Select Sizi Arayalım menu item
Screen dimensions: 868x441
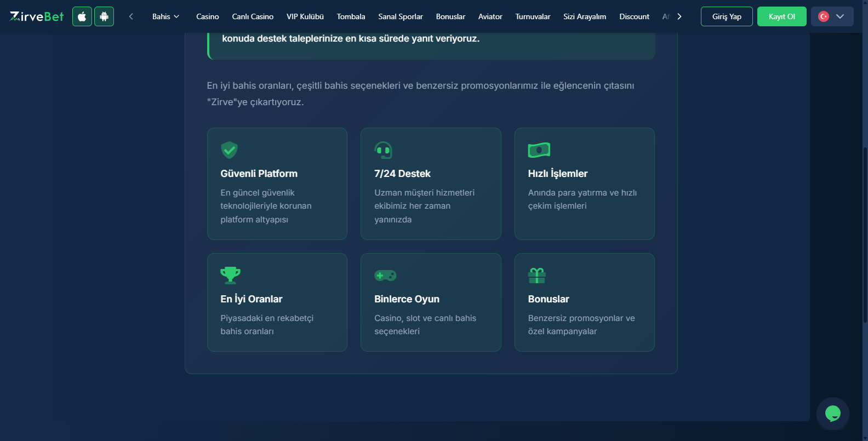(585, 16)
